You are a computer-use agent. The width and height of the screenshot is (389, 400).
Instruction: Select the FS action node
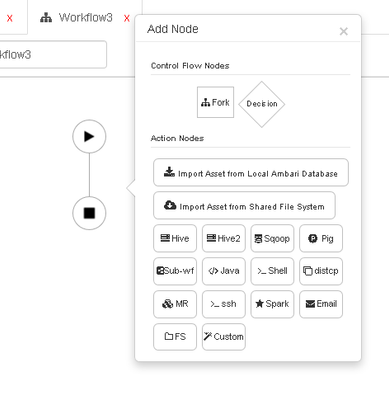coord(175,337)
